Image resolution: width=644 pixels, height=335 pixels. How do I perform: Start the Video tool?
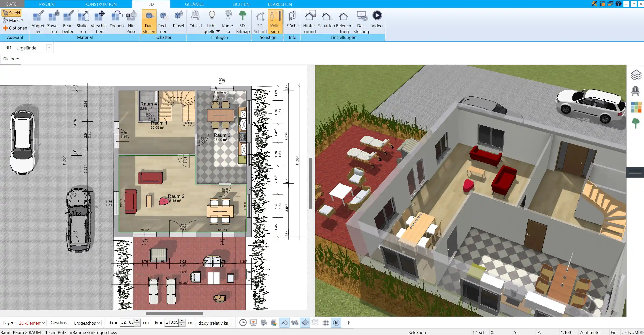pyautogui.click(x=377, y=19)
